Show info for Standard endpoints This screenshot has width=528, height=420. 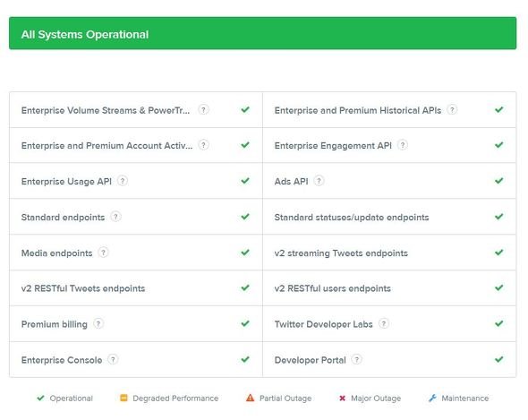[x=115, y=217]
